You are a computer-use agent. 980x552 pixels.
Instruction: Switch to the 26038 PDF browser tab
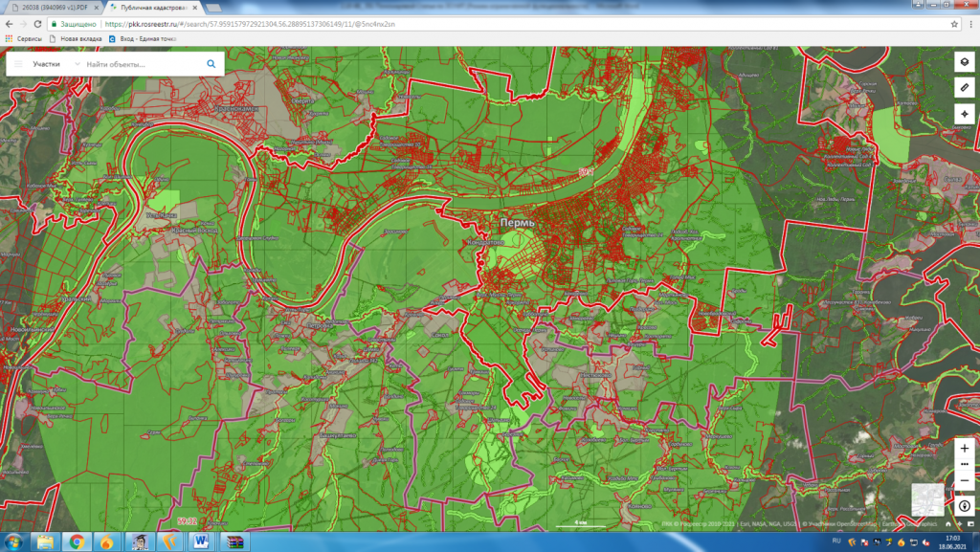pyautogui.click(x=54, y=8)
